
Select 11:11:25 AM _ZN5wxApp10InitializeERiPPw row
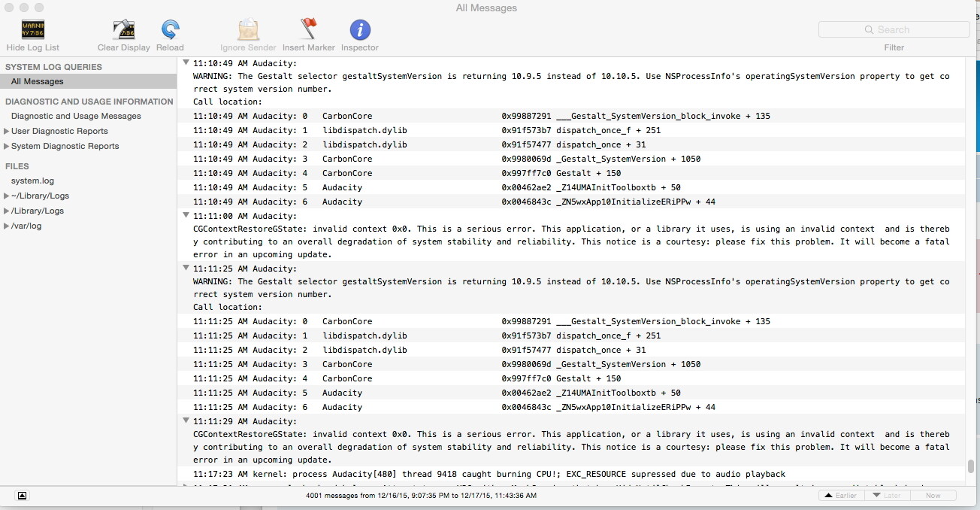[571, 407]
